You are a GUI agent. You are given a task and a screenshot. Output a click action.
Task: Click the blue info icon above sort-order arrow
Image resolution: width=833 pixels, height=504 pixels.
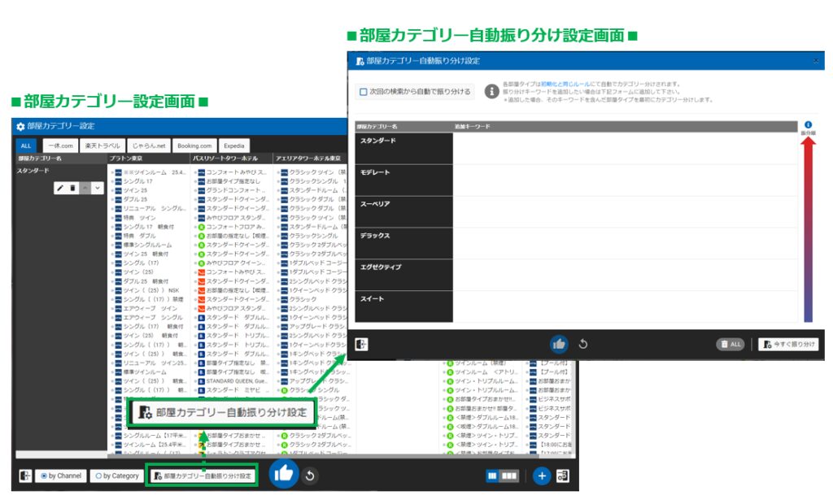(808, 124)
